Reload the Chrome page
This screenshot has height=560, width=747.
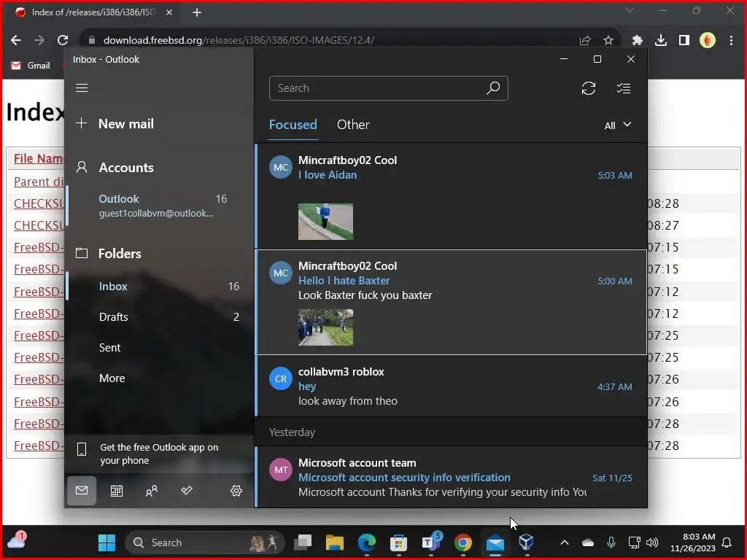[63, 41]
